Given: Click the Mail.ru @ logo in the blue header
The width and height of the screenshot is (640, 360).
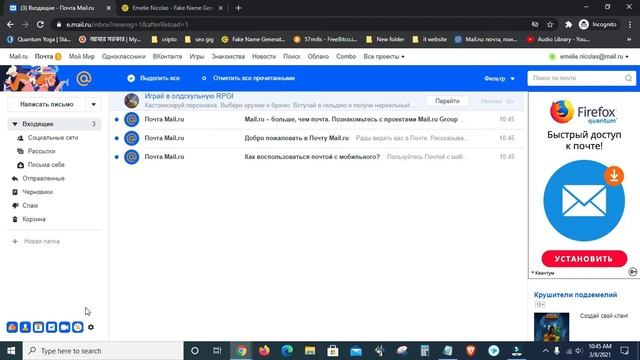Looking at the screenshot, I should pyautogui.click(x=84, y=78).
